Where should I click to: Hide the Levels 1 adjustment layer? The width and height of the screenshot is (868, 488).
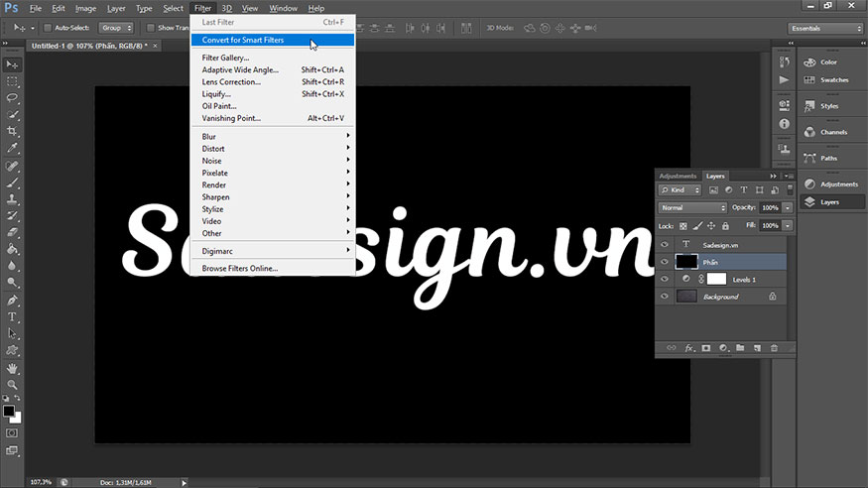coord(665,280)
